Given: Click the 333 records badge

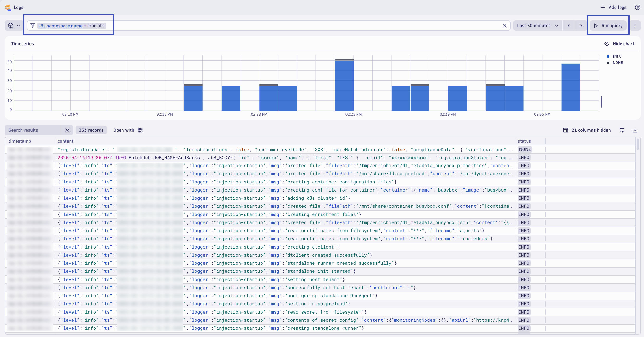Looking at the screenshot, I should coord(91,130).
